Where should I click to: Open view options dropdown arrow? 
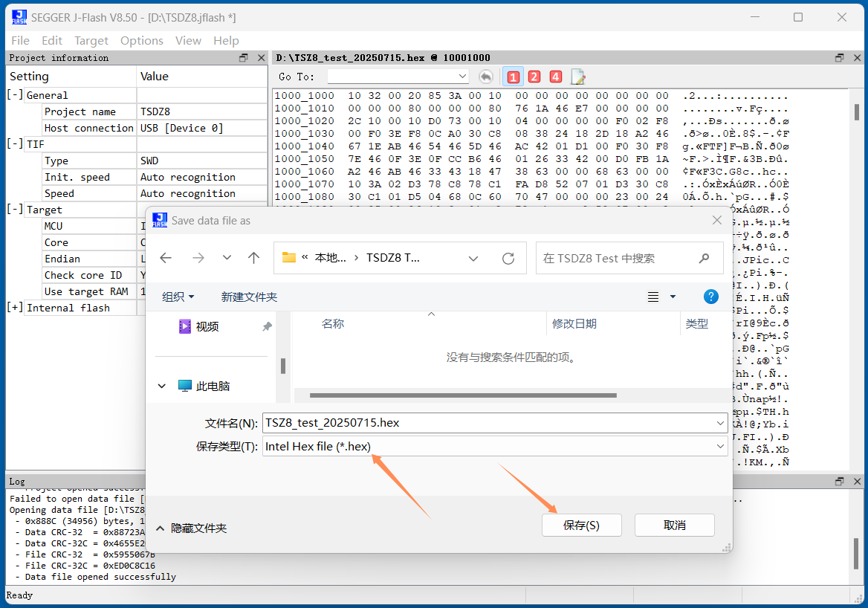click(673, 297)
